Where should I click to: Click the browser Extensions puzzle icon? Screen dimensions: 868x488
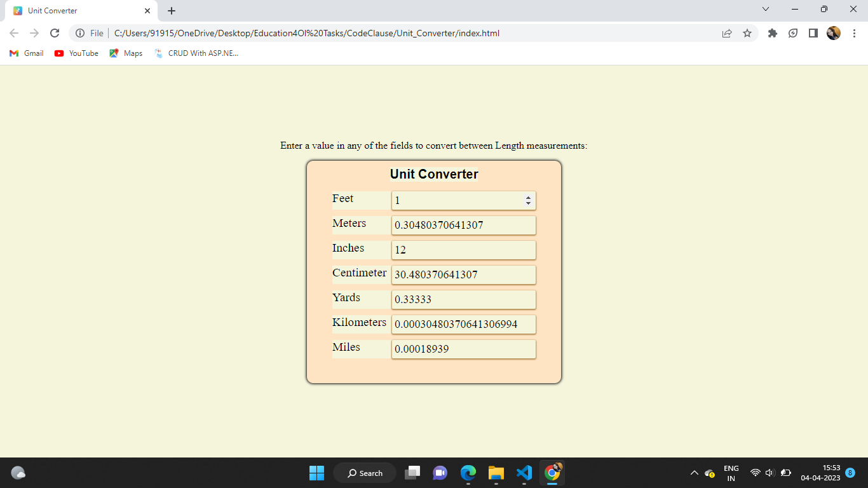(772, 32)
